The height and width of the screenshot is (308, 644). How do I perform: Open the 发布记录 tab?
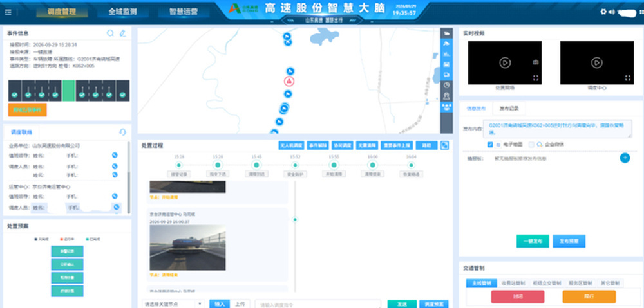tap(509, 109)
